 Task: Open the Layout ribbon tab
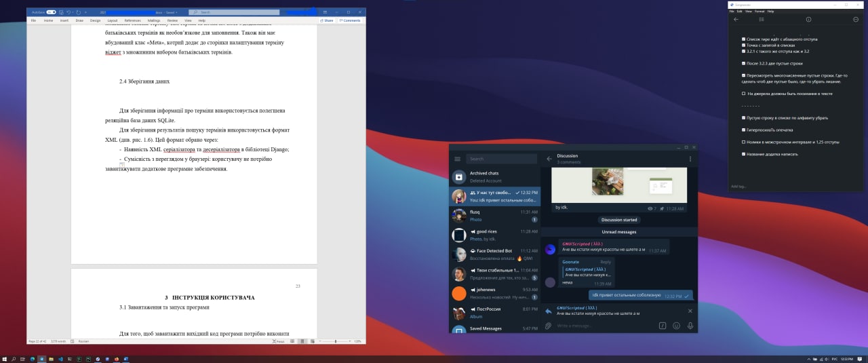point(112,20)
